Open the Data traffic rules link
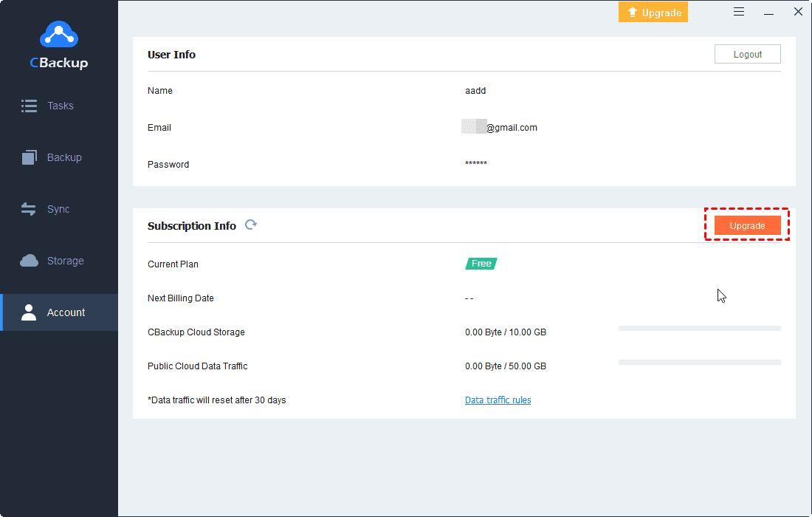The image size is (812, 517). (x=498, y=400)
